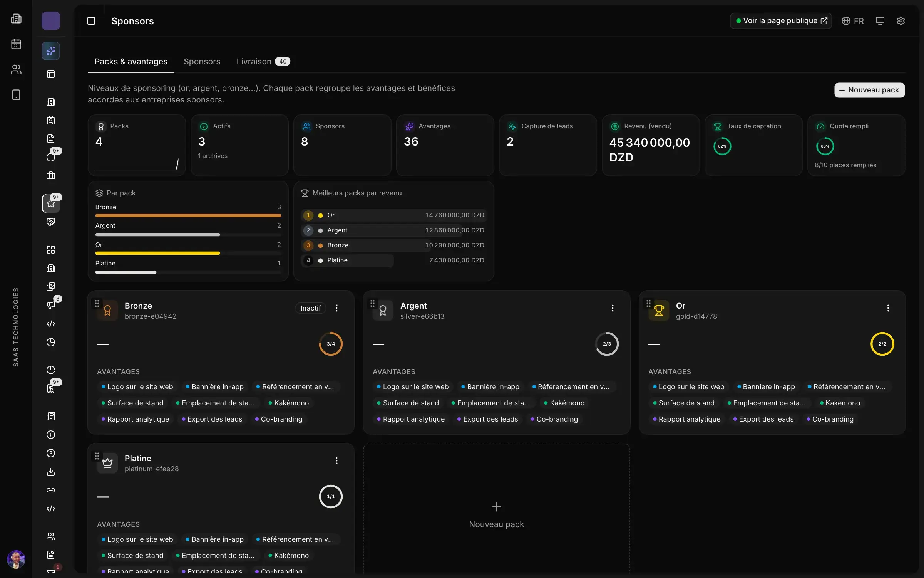The height and width of the screenshot is (578, 924).
Task: Open the info circle icon in sidebar
Action: pos(51,435)
